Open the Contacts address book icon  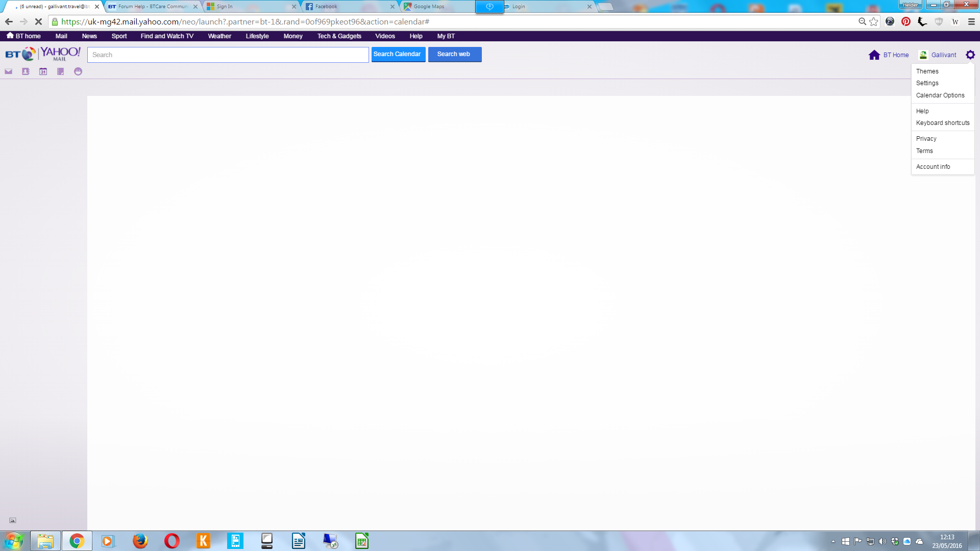tap(26, 71)
